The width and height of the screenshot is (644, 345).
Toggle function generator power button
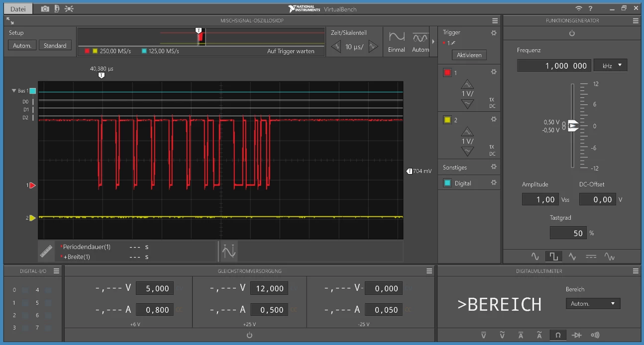pos(572,33)
